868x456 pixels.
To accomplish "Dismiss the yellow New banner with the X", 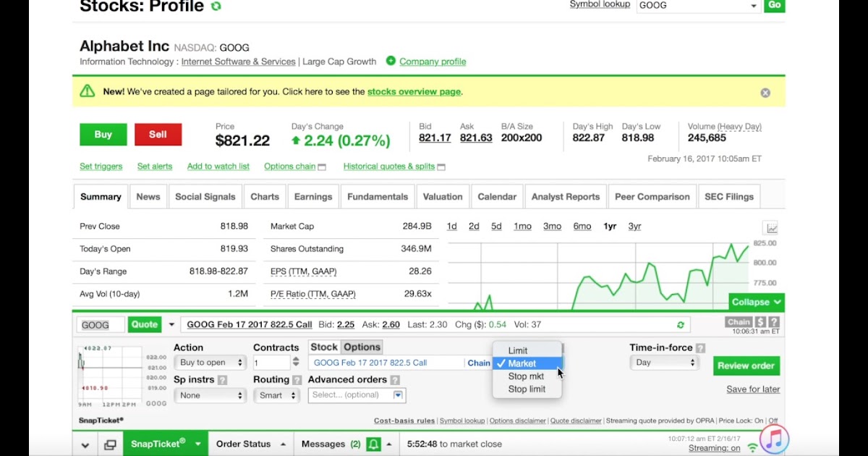I will click(765, 93).
